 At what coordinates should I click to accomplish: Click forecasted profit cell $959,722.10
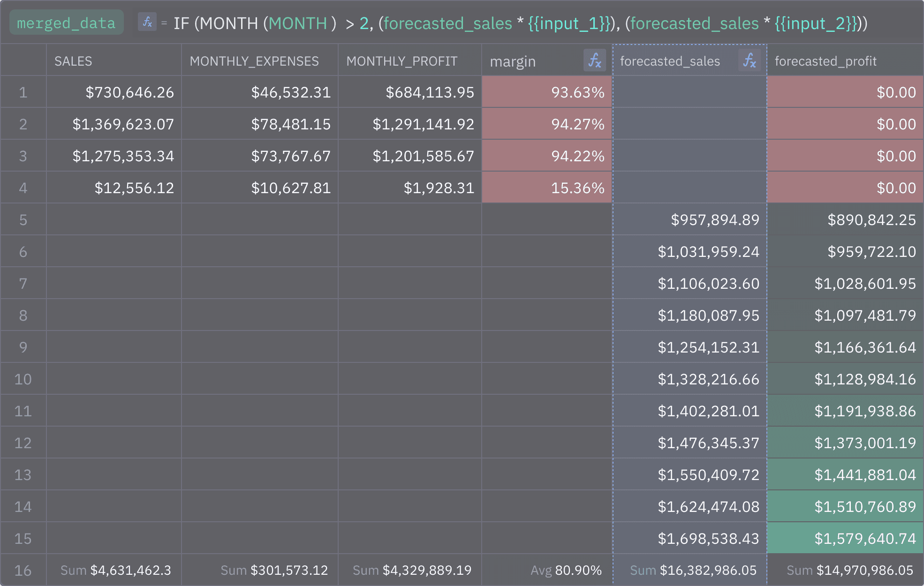coord(845,252)
